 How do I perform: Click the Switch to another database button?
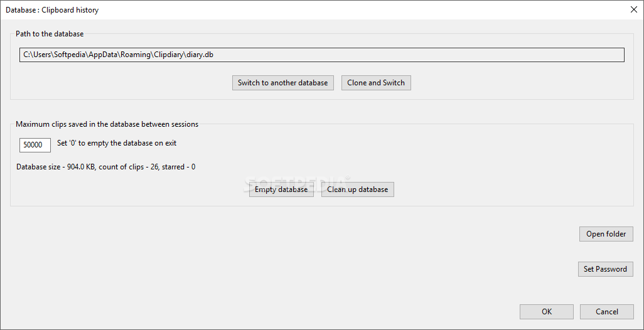click(282, 83)
